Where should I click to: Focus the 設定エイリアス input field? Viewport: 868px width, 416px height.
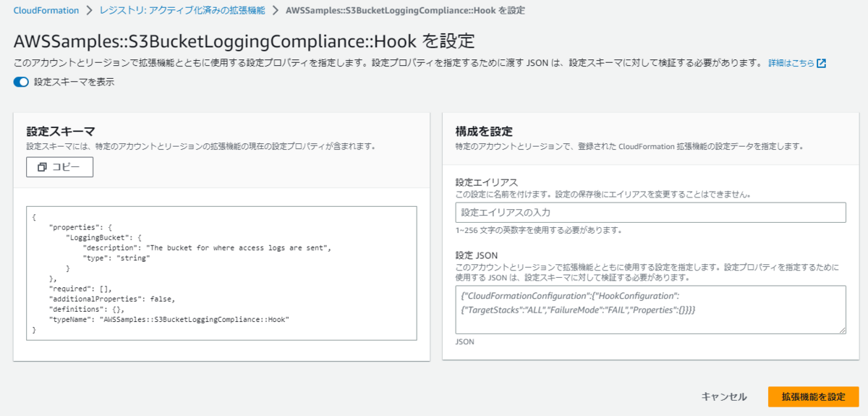(650, 212)
